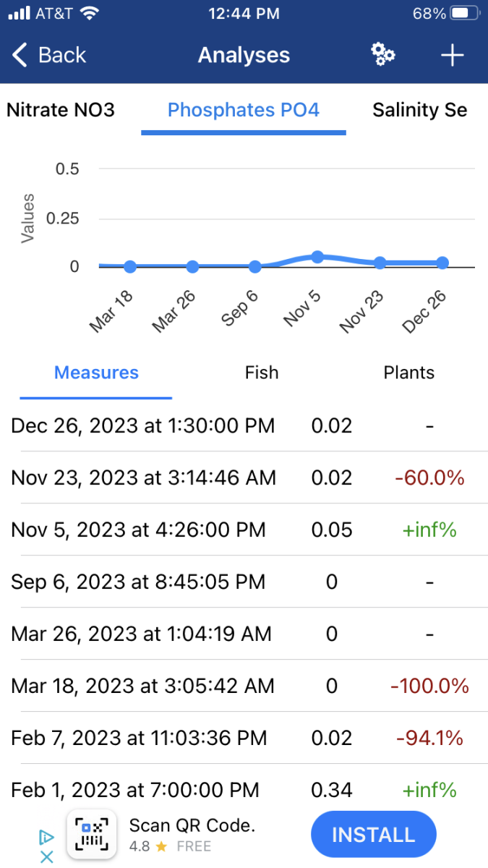Select the Feb 7, 2023 measurement row
488x868 pixels.
243,738
